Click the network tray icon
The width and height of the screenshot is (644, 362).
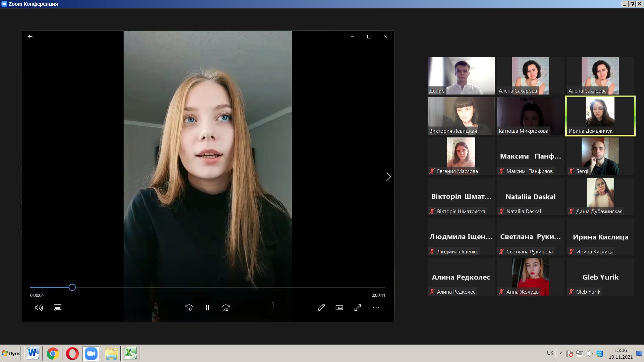(x=580, y=354)
